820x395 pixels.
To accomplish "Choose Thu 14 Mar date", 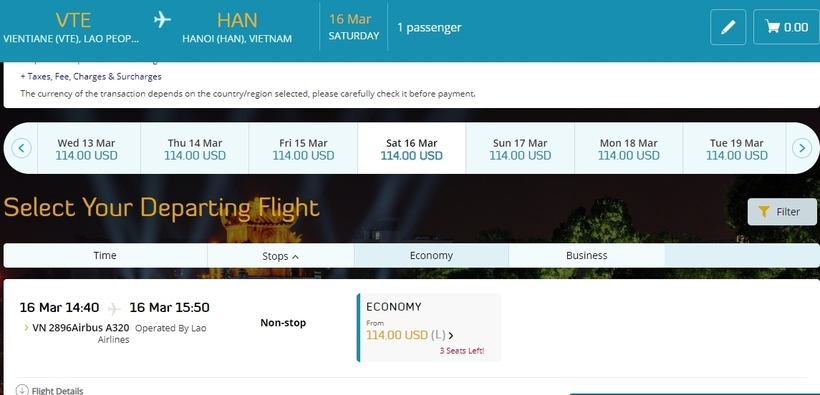I will point(195,149).
